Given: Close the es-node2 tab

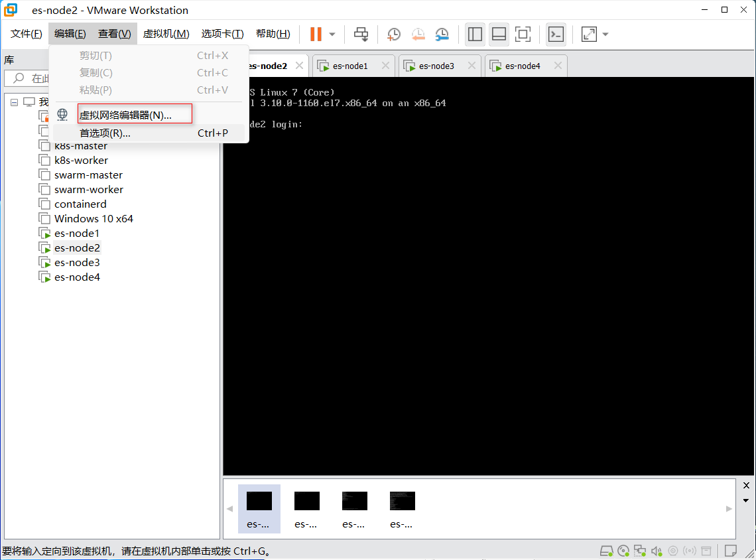Looking at the screenshot, I should 299,66.
